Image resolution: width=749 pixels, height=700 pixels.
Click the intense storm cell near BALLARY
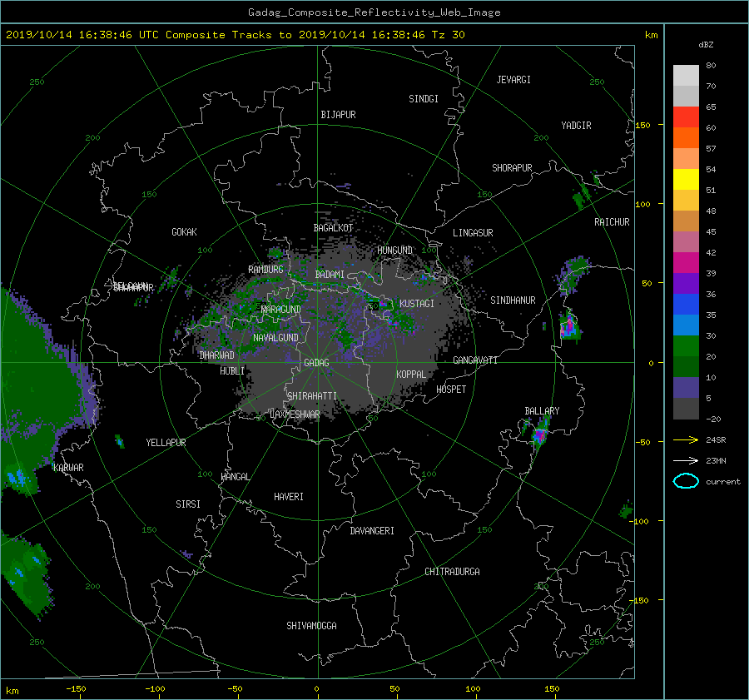pos(539,435)
